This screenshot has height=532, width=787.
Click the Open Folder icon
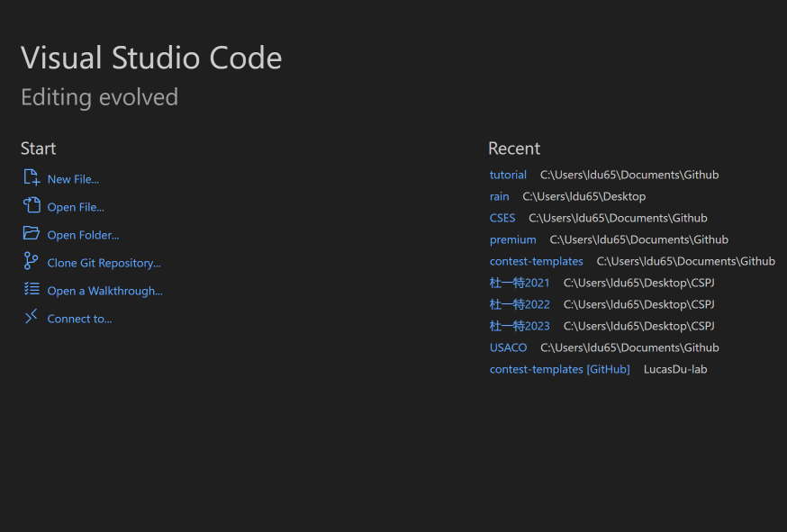(32, 234)
